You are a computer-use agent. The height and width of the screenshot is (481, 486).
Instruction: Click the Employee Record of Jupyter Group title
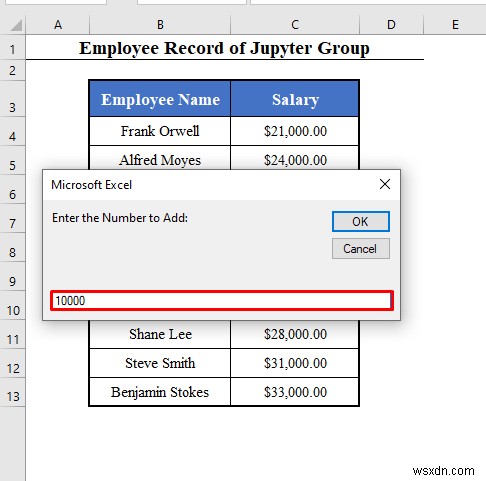pos(224,48)
